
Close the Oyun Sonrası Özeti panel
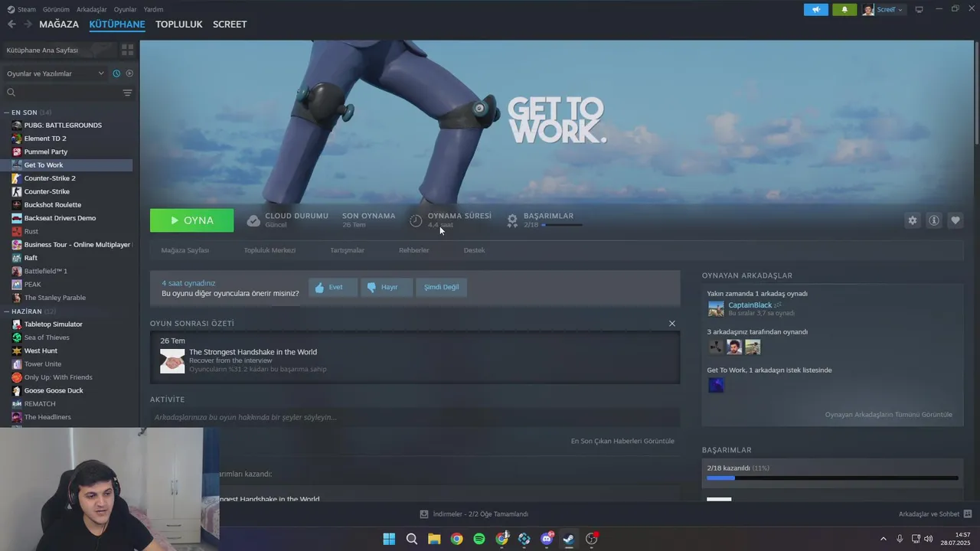(672, 324)
